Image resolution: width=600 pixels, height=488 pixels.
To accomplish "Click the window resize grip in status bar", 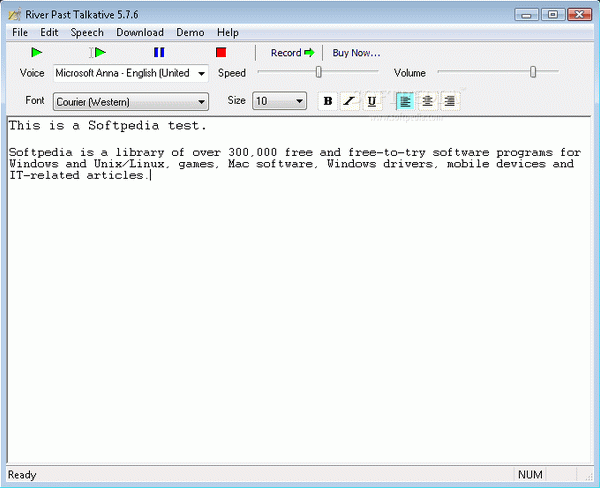I will click(x=588, y=476).
